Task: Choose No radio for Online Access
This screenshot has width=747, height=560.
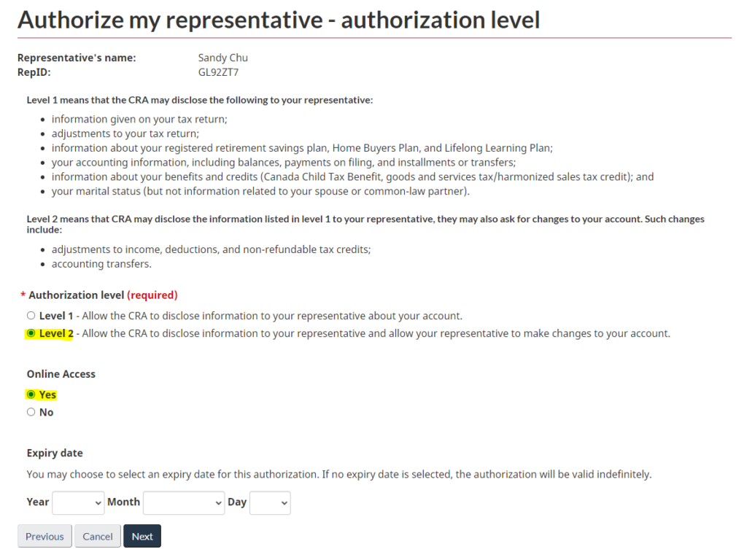Action: (31, 412)
